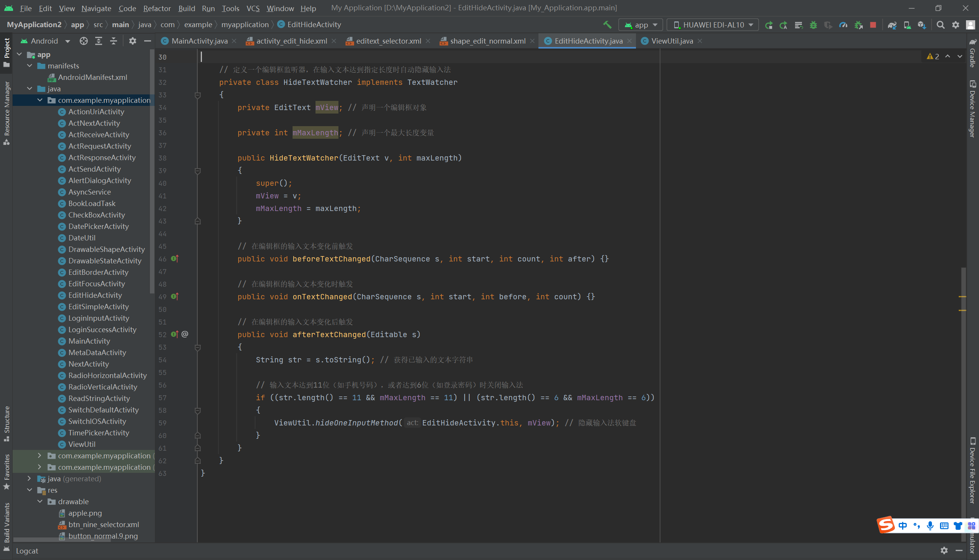Image resolution: width=979 pixels, height=560 pixels.
Task: Click the Debug app bug icon
Action: pyautogui.click(x=813, y=25)
